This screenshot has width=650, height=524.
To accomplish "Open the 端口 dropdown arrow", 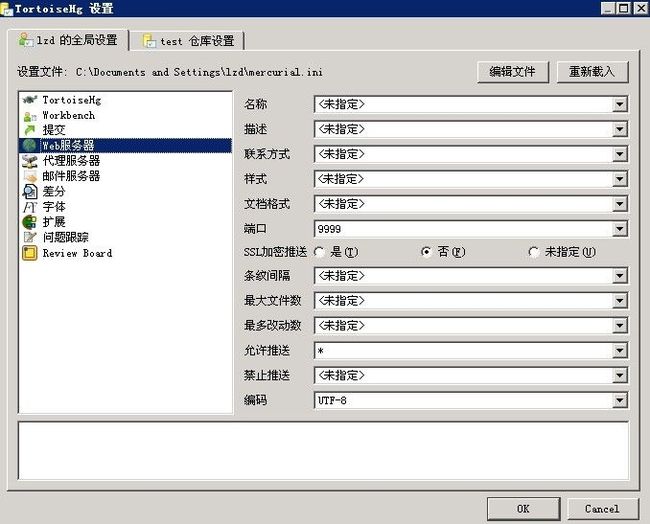I will [x=619, y=229].
